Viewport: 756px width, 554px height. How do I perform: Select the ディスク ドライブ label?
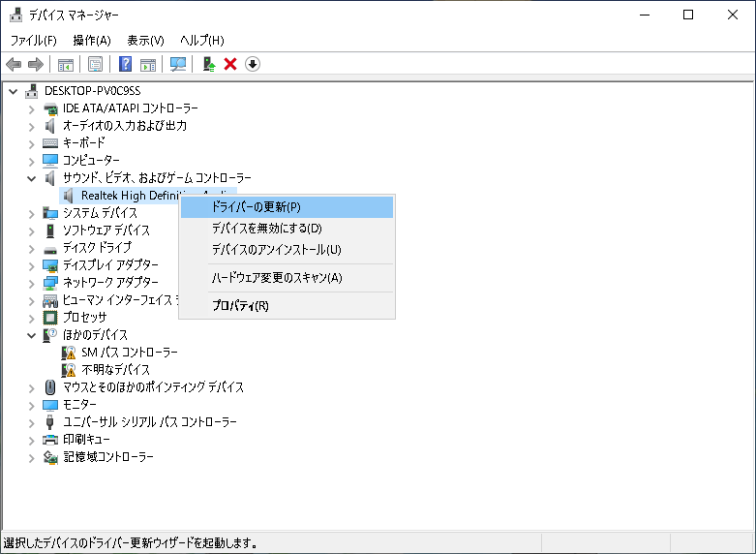(x=98, y=248)
